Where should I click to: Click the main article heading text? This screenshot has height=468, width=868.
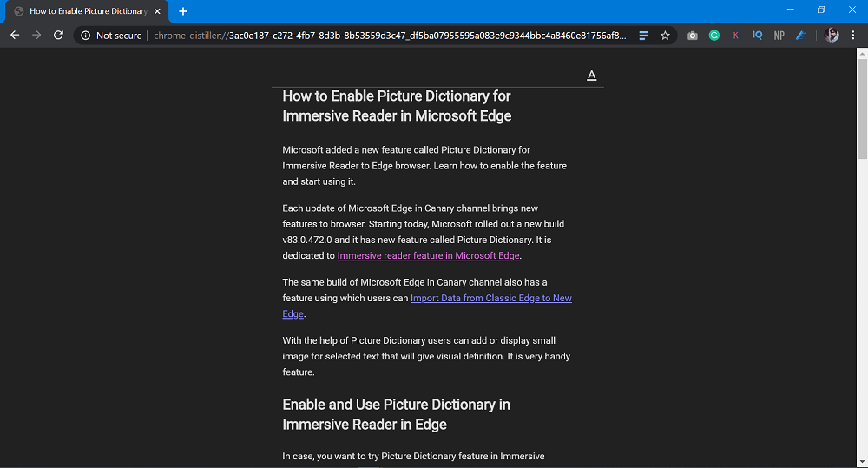pos(397,106)
